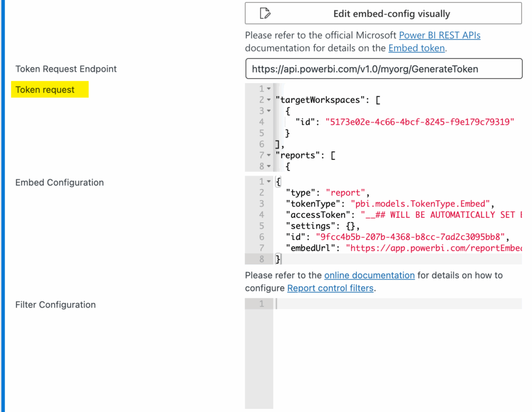This screenshot has width=532, height=412.
Task: Click line number 8 in Embed Configuration gutter
Action: (262, 259)
